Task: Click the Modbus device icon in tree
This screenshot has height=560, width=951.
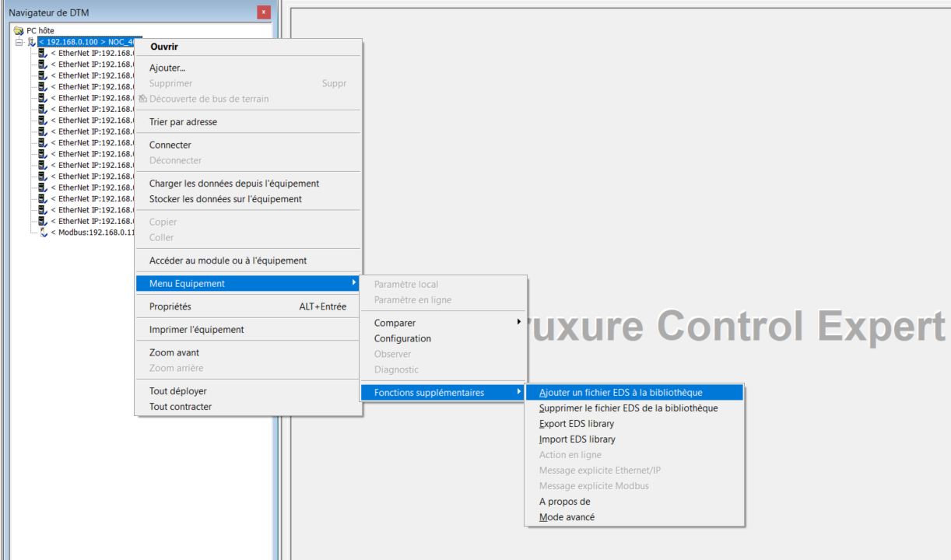Action: [x=43, y=233]
